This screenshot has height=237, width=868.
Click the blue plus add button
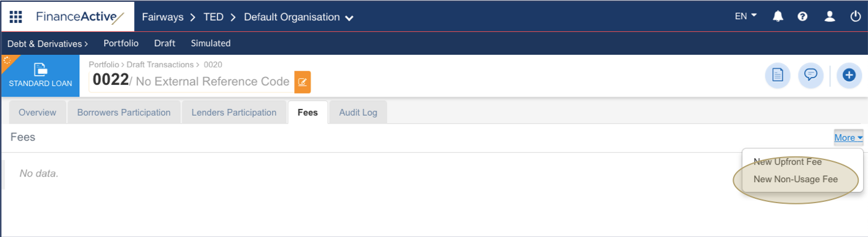pyautogui.click(x=849, y=75)
